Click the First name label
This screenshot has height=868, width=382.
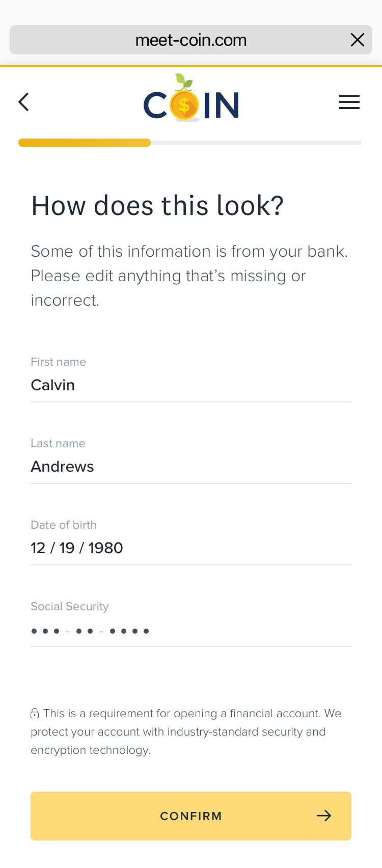click(58, 362)
